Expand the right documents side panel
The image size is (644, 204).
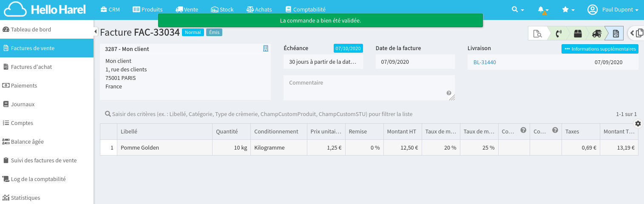click(636, 33)
